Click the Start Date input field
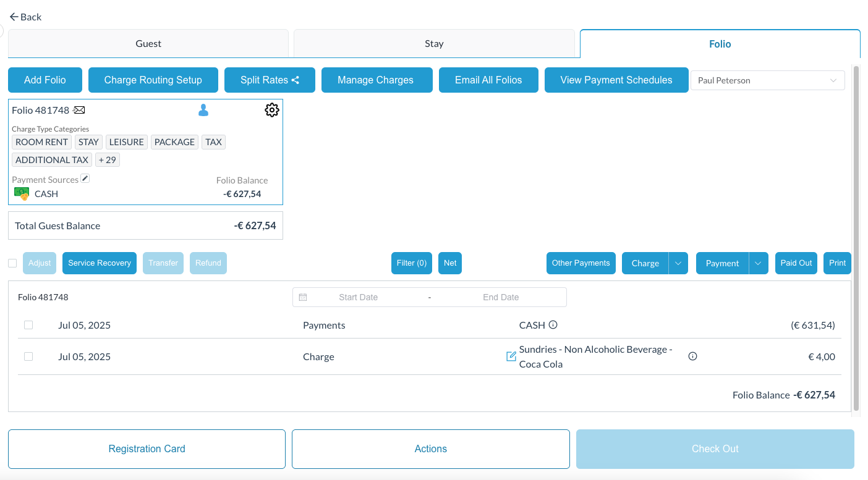The image size is (868, 480). point(358,297)
